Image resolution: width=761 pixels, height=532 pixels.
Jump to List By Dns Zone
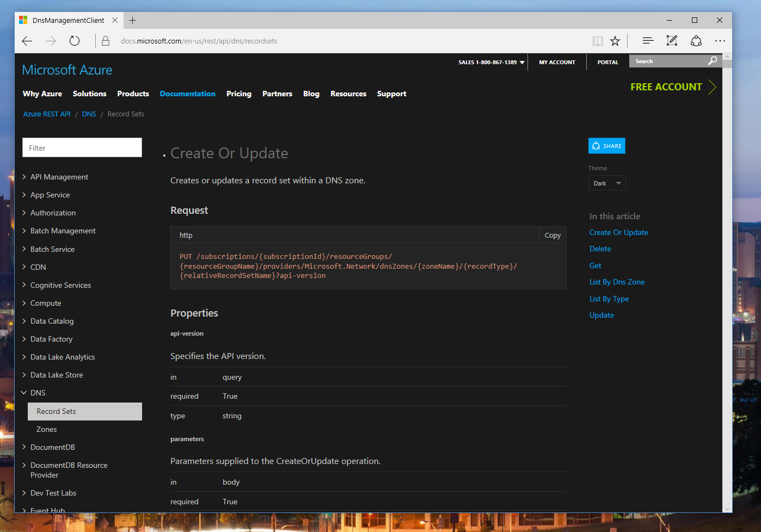pos(617,282)
